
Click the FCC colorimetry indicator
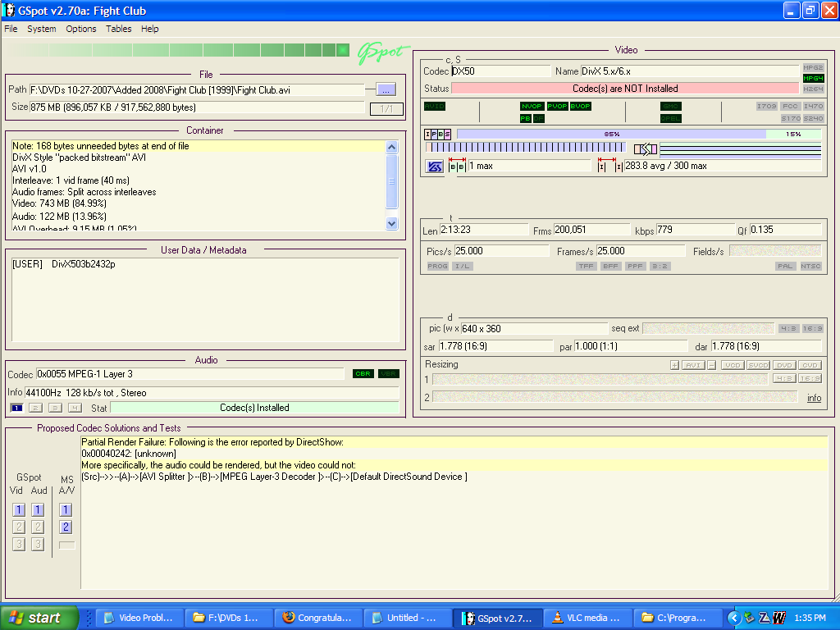(x=790, y=106)
